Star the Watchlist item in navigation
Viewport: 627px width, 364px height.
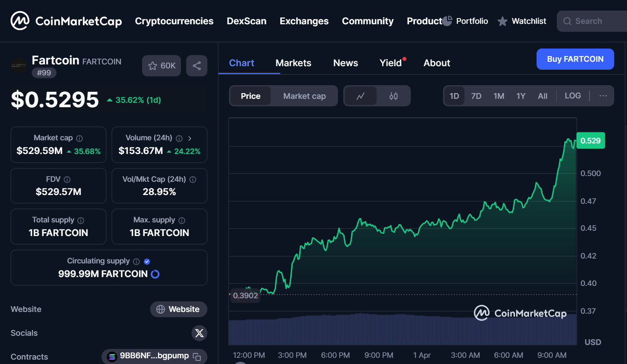click(503, 21)
